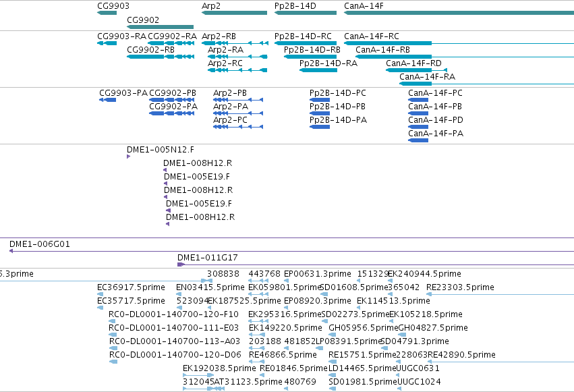Click the CanA-14F-PB protein feature
The width and height of the screenshot is (574, 392).
coord(418,113)
